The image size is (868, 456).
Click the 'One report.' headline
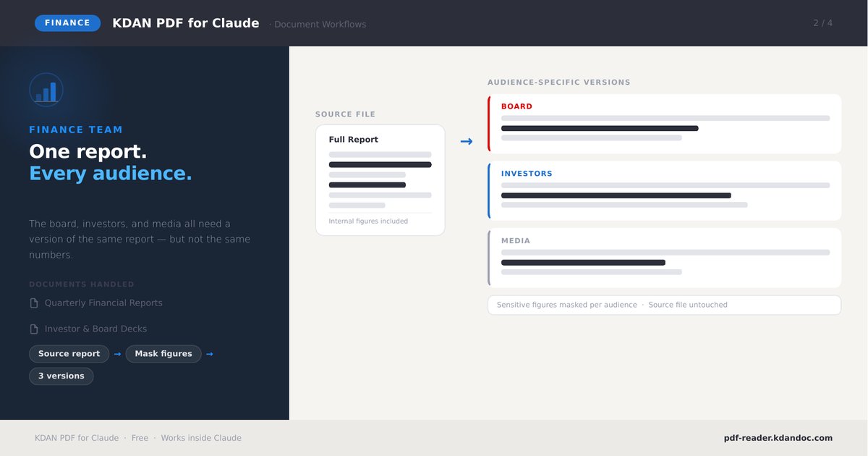coord(88,151)
